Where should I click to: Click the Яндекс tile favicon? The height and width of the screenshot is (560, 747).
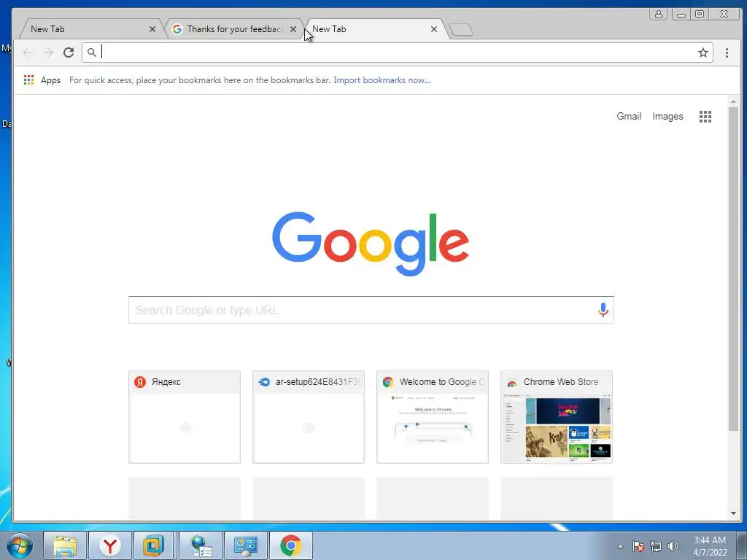(x=139, y=382)
